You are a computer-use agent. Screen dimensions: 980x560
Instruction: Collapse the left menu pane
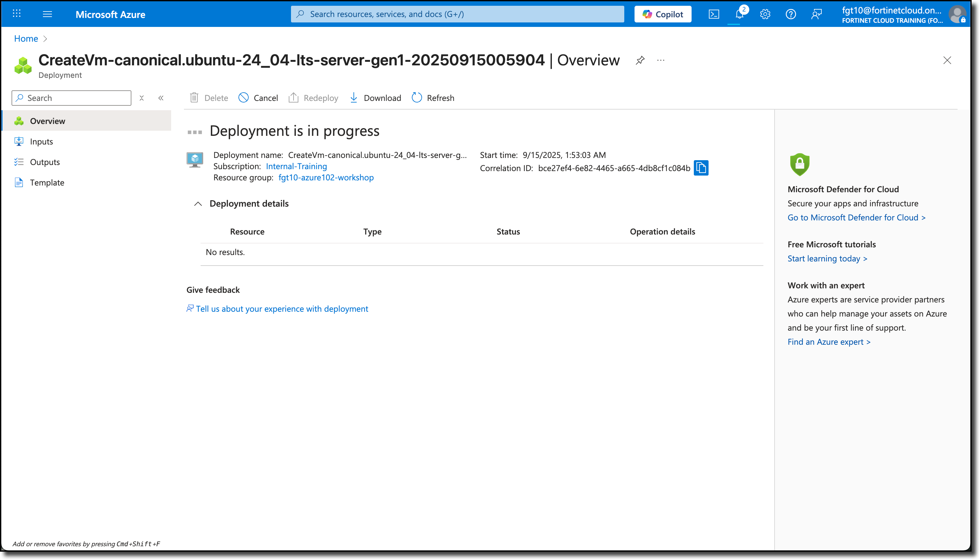[161, 98]
